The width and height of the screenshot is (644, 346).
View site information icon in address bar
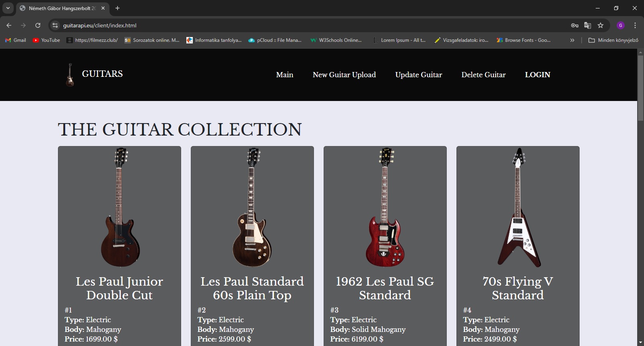(55, 25)
